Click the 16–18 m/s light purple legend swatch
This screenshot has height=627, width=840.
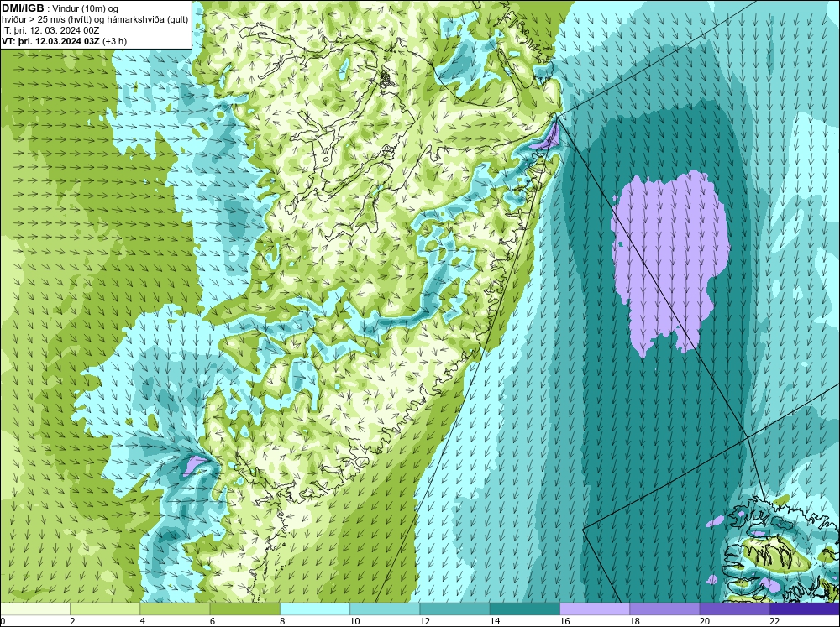(595, 609)
